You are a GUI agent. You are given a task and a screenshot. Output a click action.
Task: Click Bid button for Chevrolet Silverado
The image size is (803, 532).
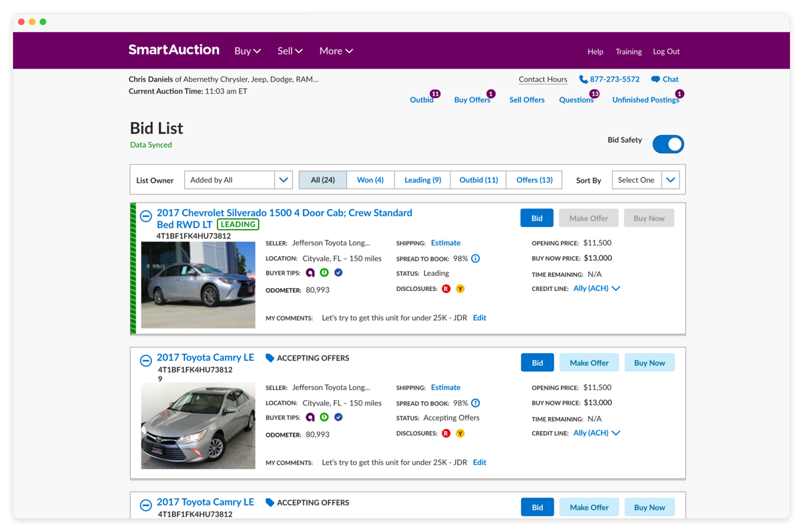537,218
